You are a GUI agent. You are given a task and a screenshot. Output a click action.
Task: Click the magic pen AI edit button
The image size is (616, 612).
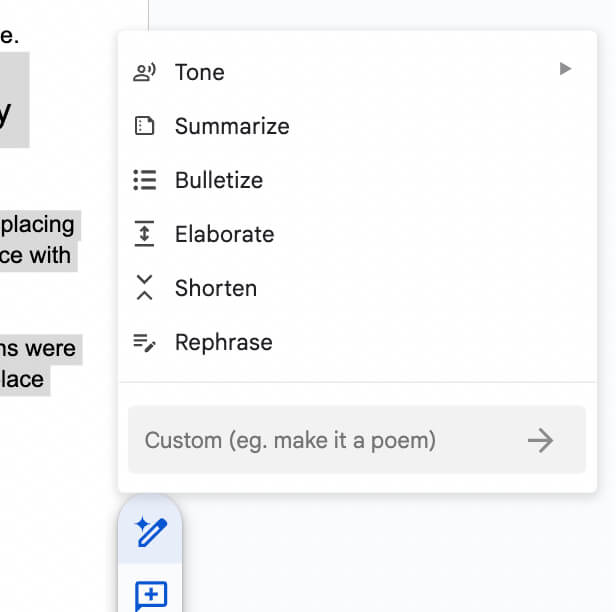(150, 531)
